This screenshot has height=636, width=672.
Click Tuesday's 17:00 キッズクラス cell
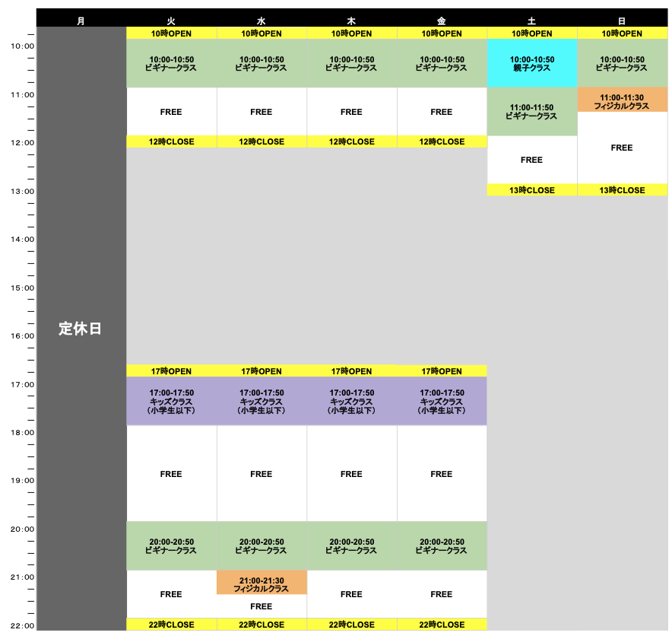tap(171, 402)
